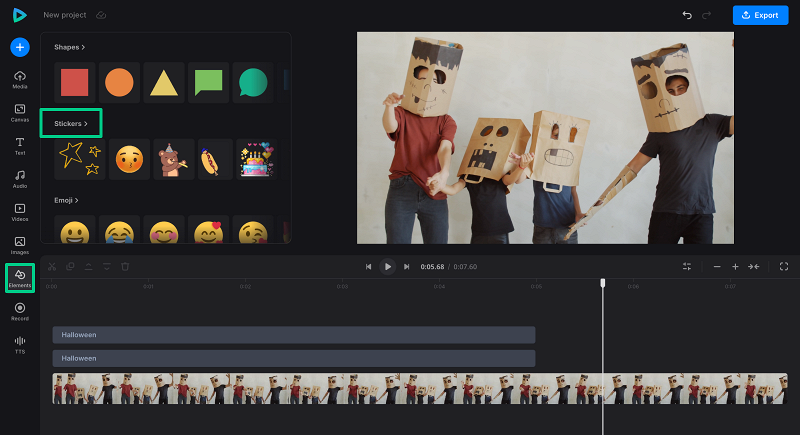Open the TTS sidebar tool

(20, 345)
